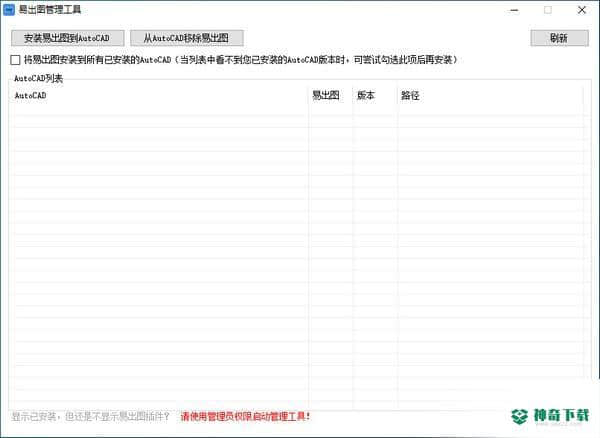Close the 易出图管理工具 window
600x438 pixels.
pos(582,10)
